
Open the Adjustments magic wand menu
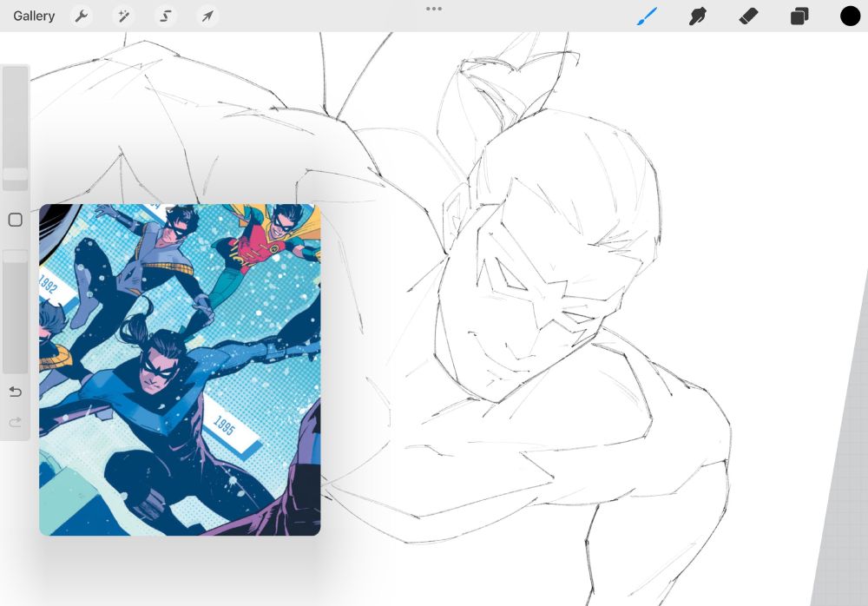coord(123,16)
